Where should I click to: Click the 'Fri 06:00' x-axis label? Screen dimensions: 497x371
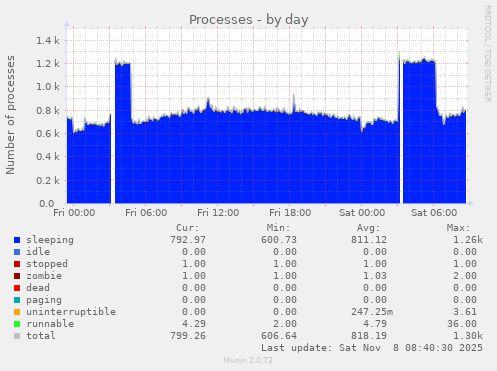146,213
